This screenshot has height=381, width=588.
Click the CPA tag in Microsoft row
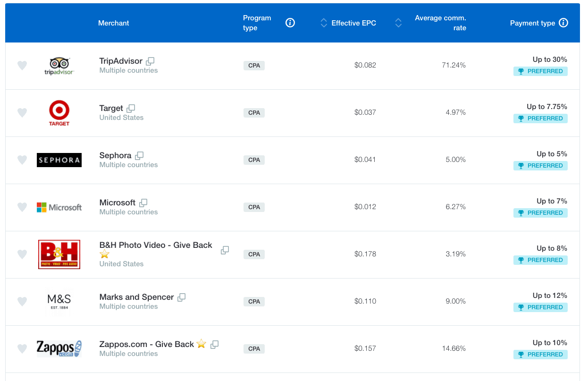click(254, 207)
